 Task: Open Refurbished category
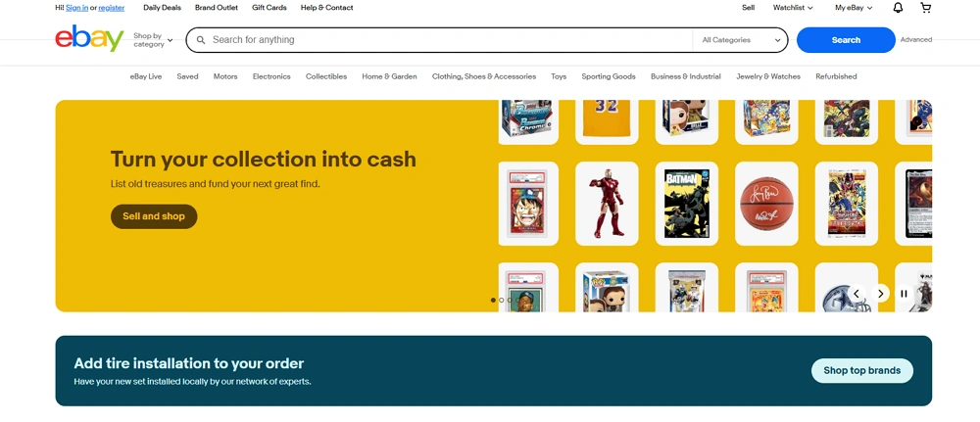click(x=836, y=76)
